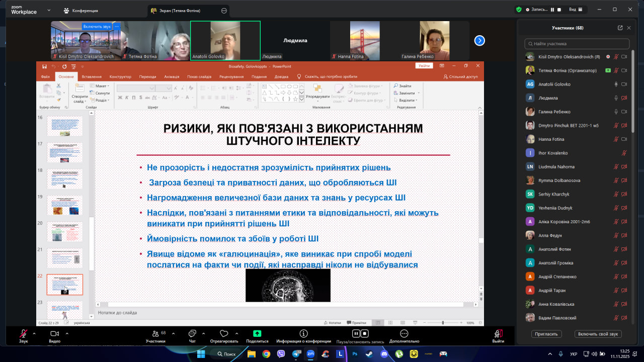Open the React (Отреагировать) heart icon
The width and height of the screenshot is (644, 362).
coord(224,333)
